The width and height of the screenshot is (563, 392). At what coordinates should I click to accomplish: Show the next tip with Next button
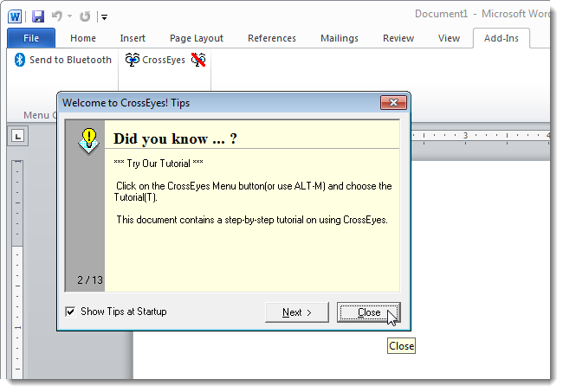(x=296, y=312)
